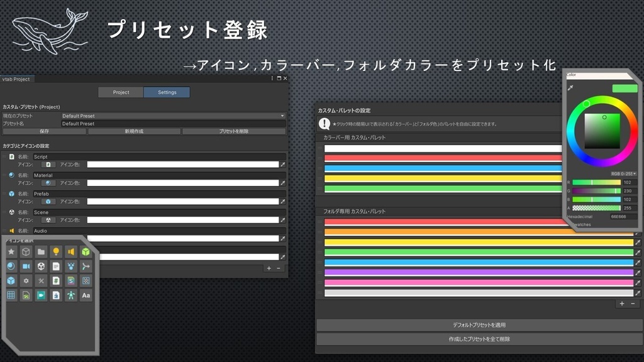Viewport: 644px width, 362px height.
Task: Switch to the Project tab
Action: (x=121, y=92)
